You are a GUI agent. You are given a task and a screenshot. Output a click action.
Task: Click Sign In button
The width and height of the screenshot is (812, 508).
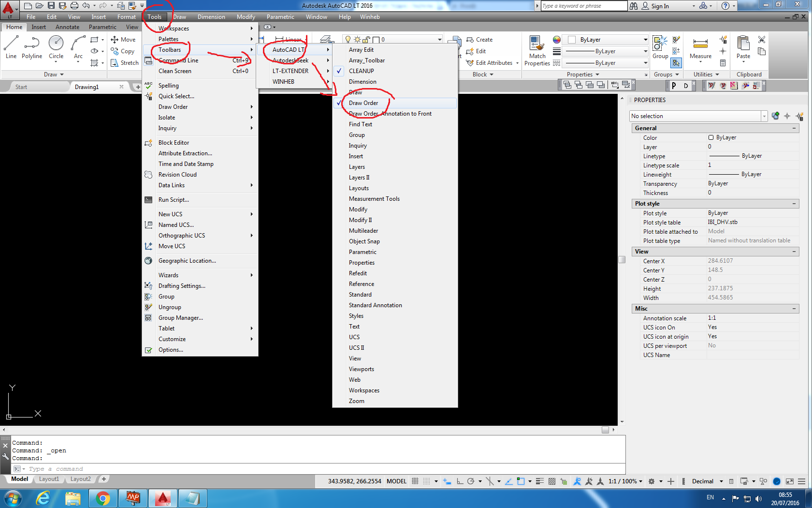(655, 6)
